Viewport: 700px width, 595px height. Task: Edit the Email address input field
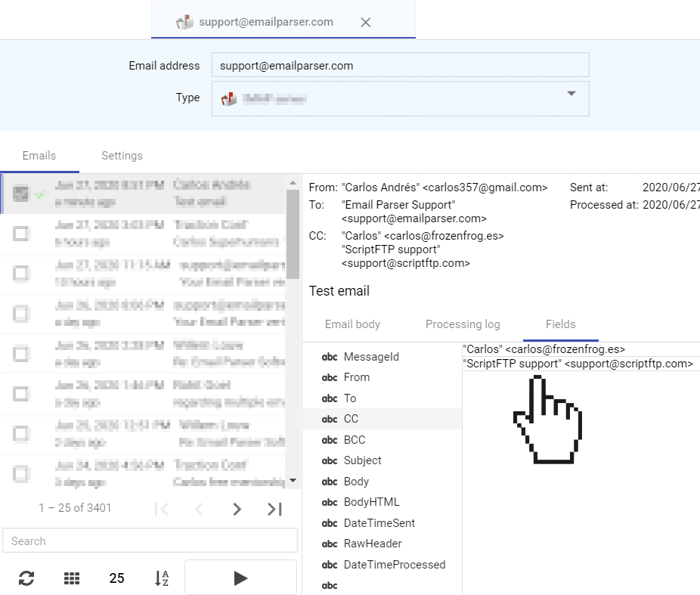pyautogui.click(x=401, y=65)
